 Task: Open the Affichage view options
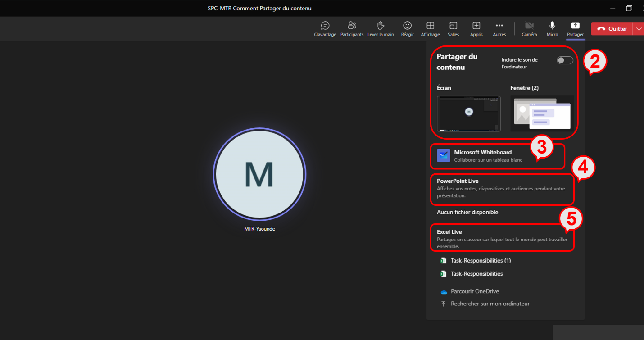click(430, 28)
